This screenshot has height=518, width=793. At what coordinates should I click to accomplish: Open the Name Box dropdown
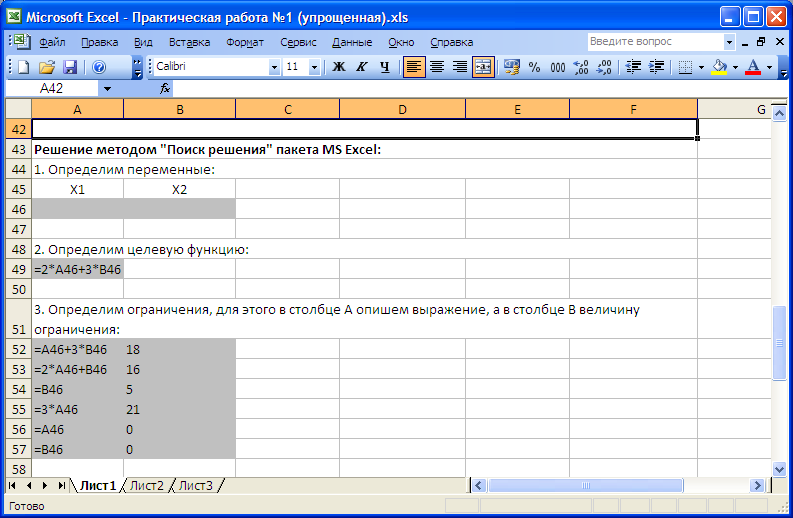(x=107, y=89)
